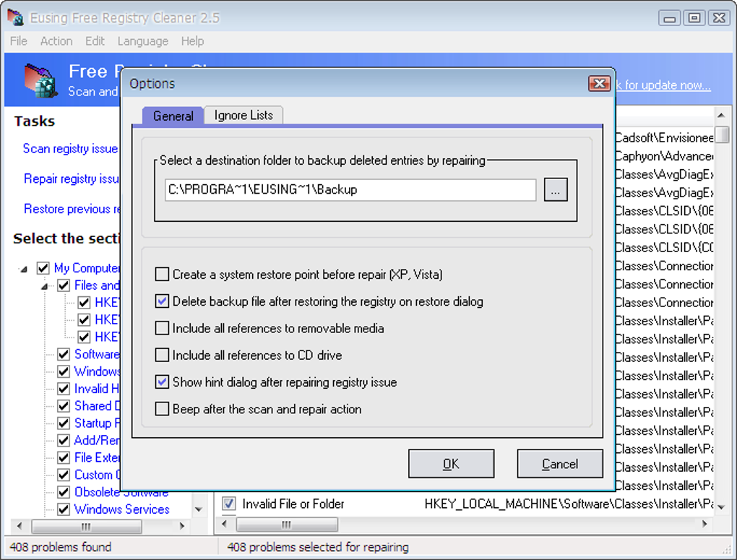Uncheck Delete backup file after restoring

click(x=163, y=301)
